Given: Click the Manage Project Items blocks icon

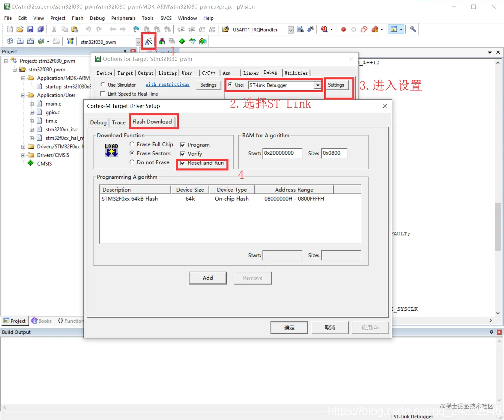Looking at the screenshot, I should point(162,41).
